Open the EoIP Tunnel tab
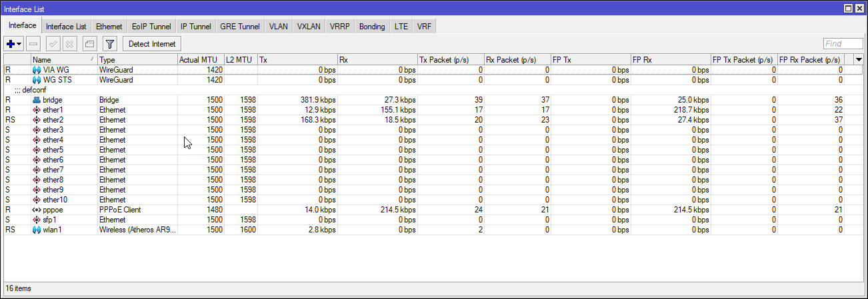 [151, 27]
